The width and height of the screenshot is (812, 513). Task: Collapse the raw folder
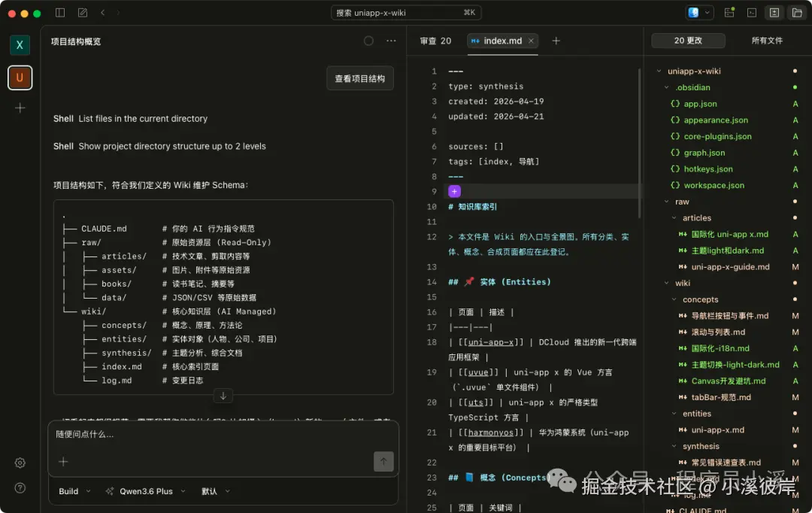[666, 202]
